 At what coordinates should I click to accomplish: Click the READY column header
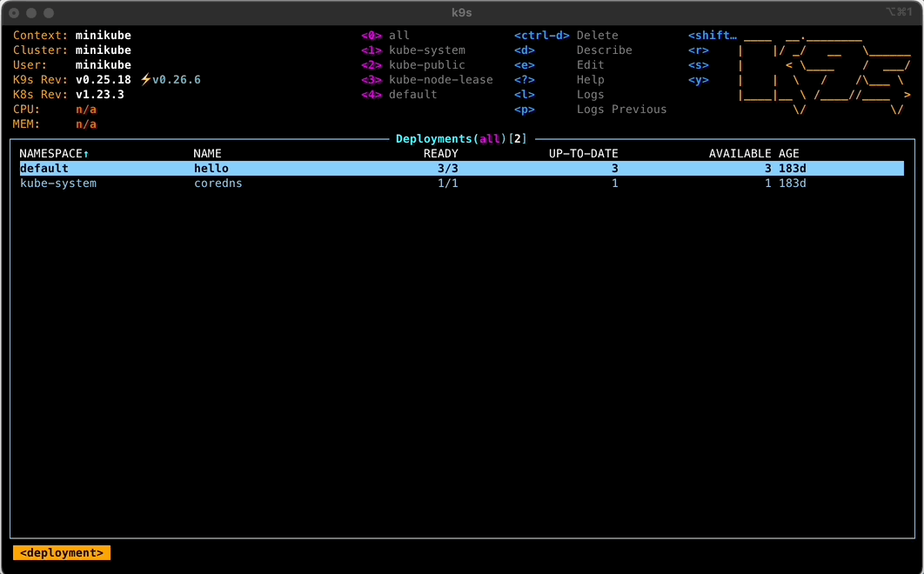click(x=441, y=154)
